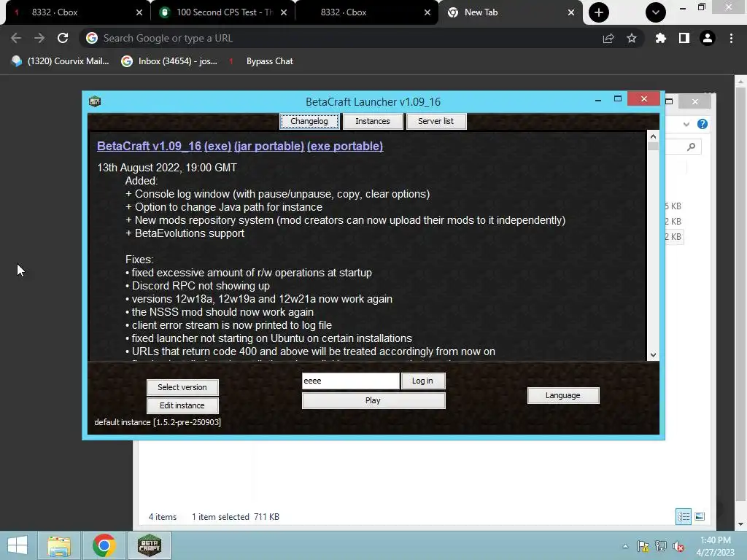Click the browser forward arrow
The width and height of the screenshot is (747, 560).
(39, 38)
